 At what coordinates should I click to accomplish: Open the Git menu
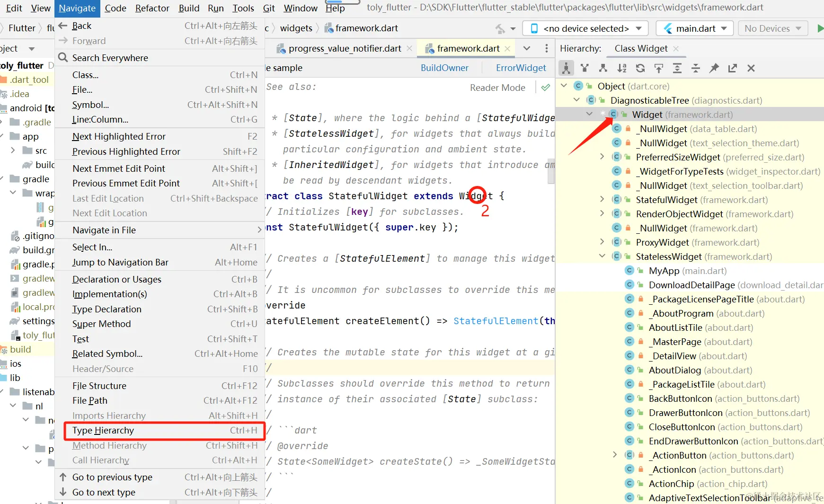pyautogui.click(x=269, y=8)
